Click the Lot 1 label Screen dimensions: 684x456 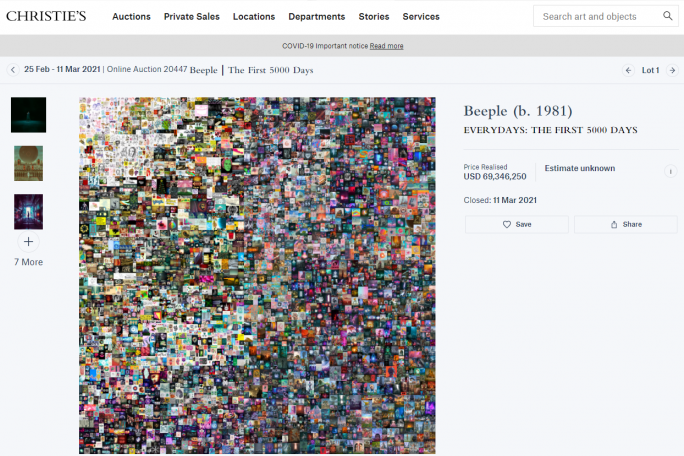pyautogui.click(x=650, y=70)
